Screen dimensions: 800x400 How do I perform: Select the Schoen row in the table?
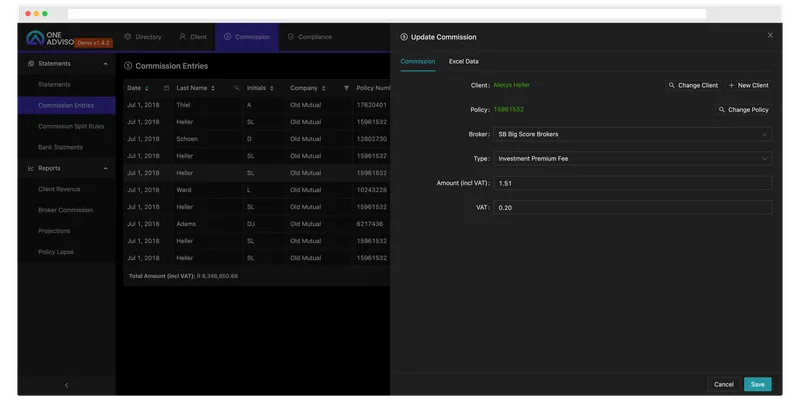click(257, 139)
